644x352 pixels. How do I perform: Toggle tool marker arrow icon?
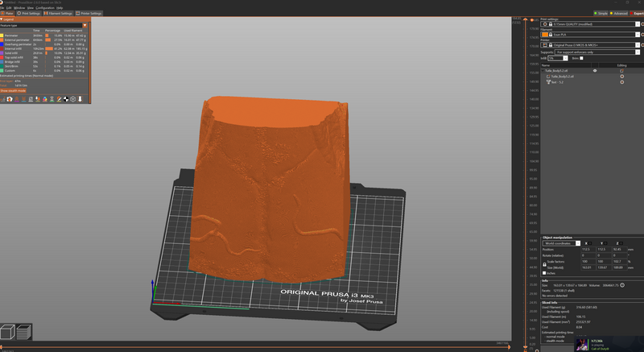pos(80,99)
